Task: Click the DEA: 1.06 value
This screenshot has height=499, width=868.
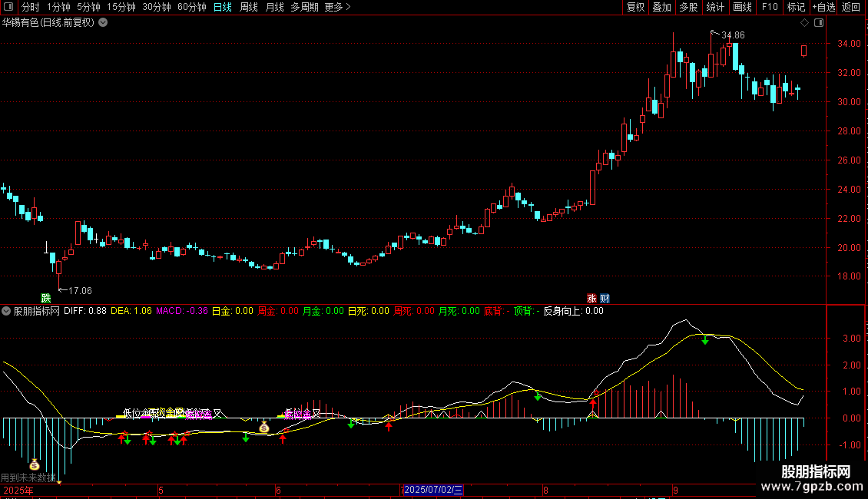Action: (131, 311)
